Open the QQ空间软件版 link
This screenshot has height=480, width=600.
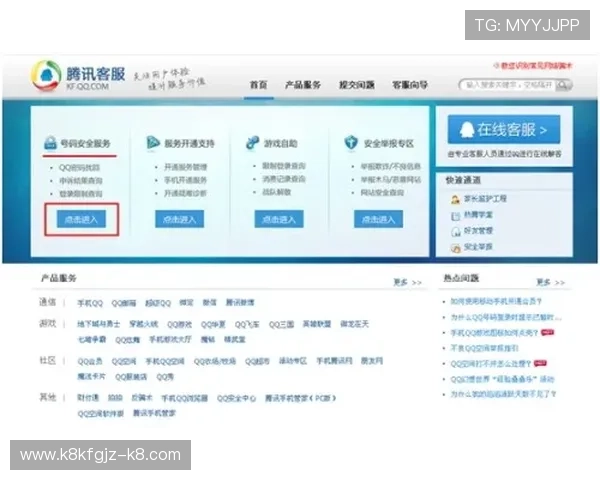(x=101, y=413)
